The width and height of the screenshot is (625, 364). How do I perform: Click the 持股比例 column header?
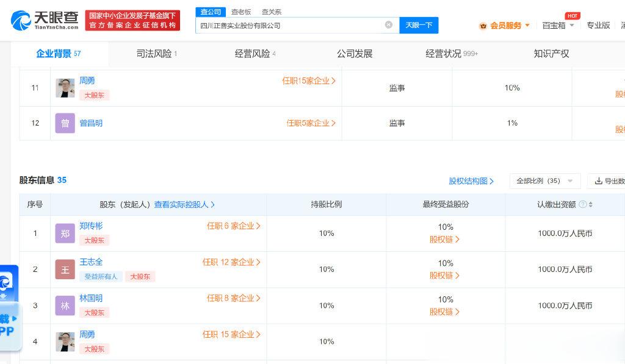326,204
